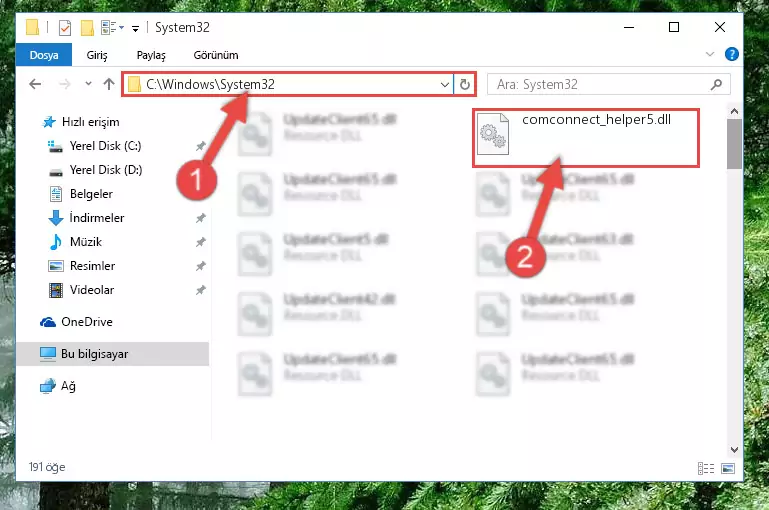Minimize the System32 window
Viewport: 769px width, 510px height.
(x=629, y=27)
